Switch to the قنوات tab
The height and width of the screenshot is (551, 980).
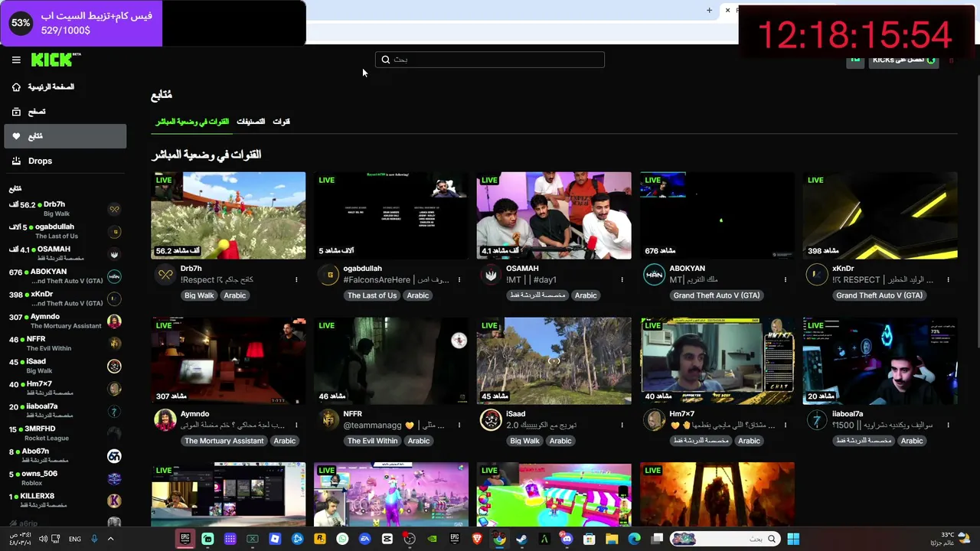click(x=282, y=122)
